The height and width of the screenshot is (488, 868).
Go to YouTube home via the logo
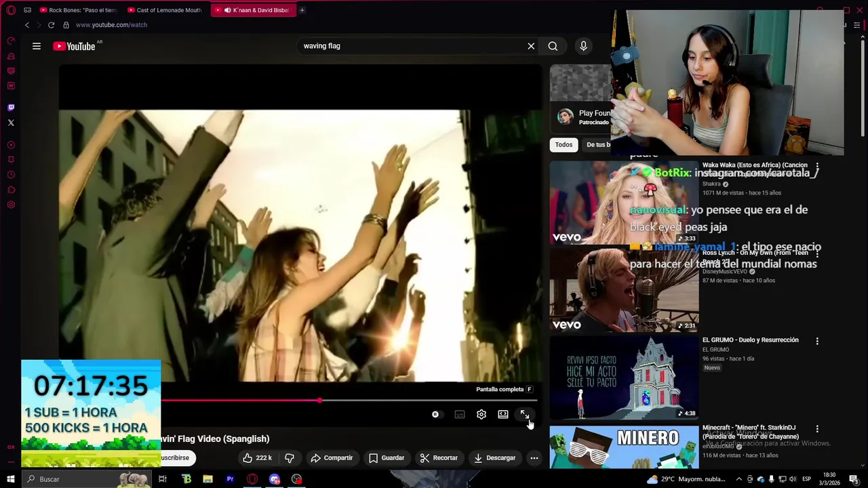coord(74,46)
